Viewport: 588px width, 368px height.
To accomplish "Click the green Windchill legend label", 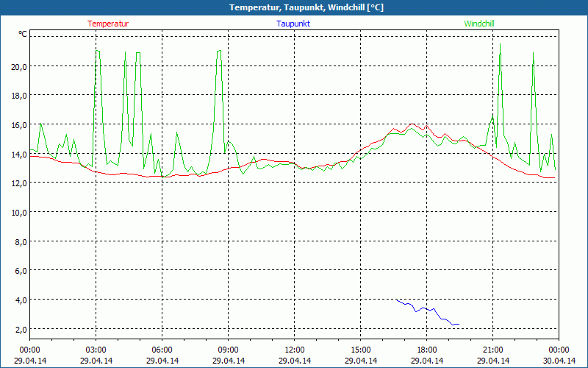I will (479, 24).
